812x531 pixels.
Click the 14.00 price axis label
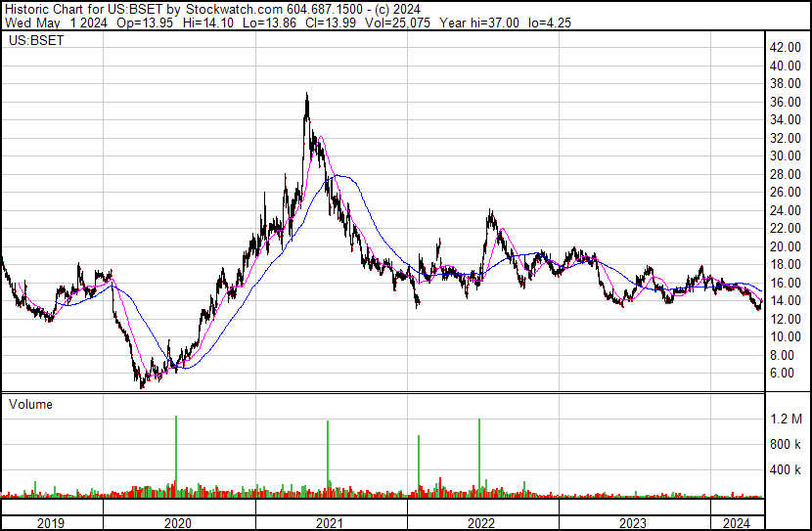[x=786, y=300]
